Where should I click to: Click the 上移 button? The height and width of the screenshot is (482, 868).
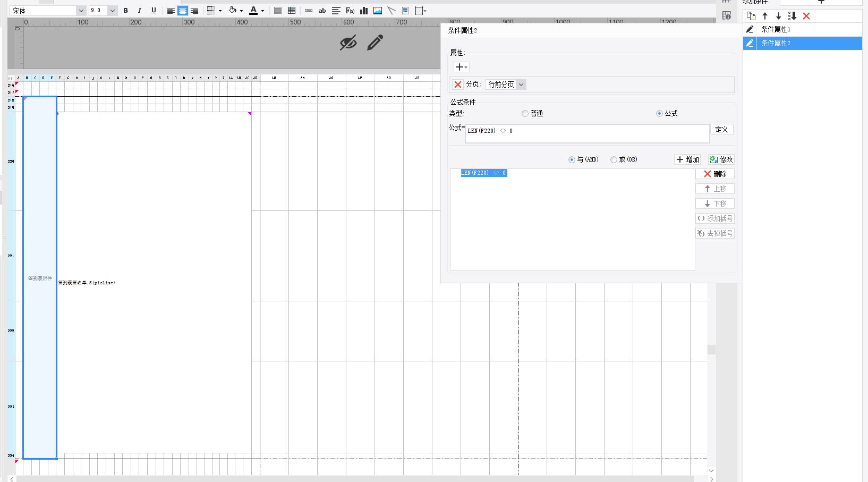coord(715,189)
